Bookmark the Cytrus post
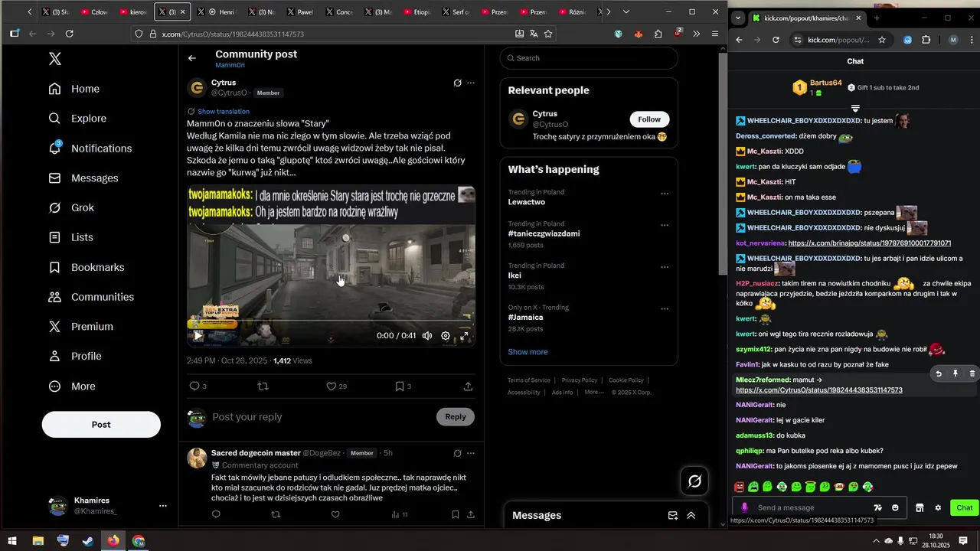980x551 pixels. [x=403, y=386]
